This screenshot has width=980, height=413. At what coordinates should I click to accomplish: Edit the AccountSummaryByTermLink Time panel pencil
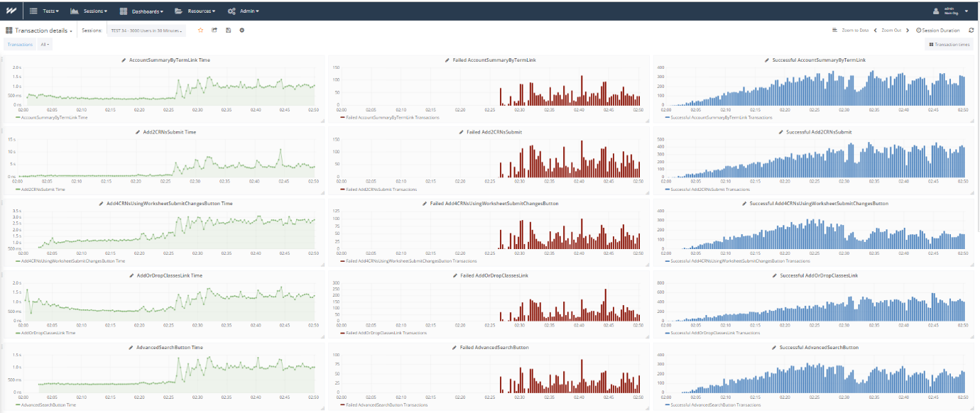124,60
